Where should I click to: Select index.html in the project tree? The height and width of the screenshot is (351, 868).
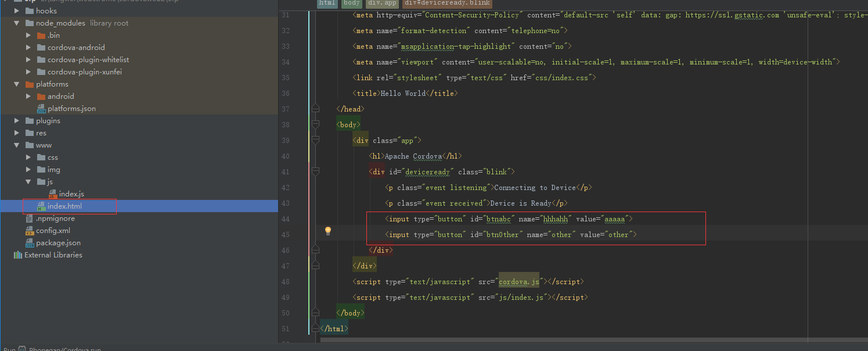(x=64, y=206)
